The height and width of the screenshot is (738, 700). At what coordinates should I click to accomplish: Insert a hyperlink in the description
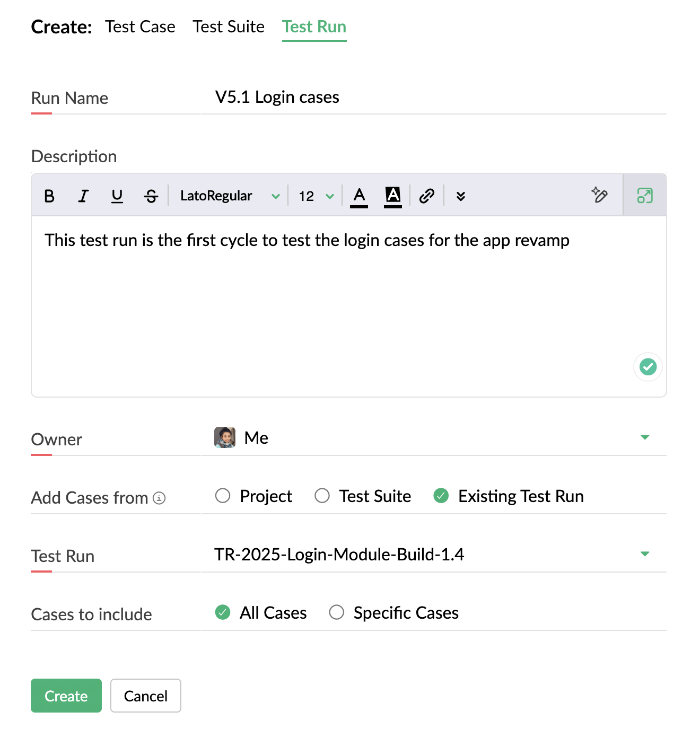pos(427,196)
